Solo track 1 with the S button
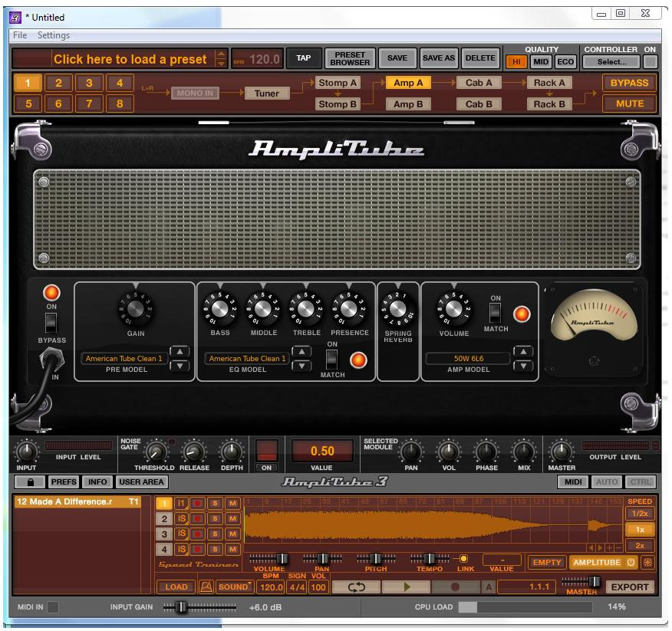 click(x=215, y=504)
